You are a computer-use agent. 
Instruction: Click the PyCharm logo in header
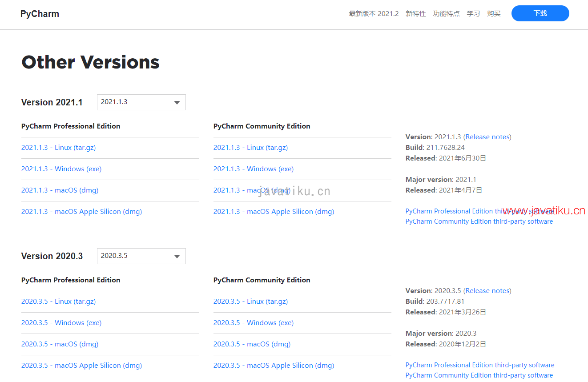40,14
